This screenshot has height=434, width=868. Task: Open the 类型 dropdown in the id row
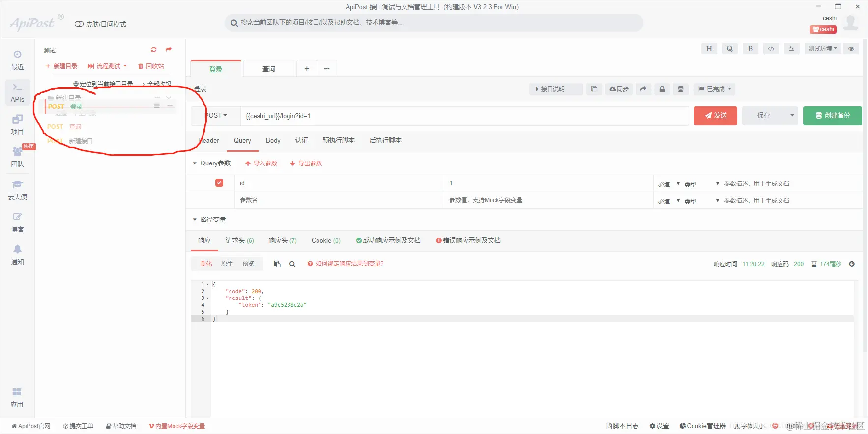[702, 184]
